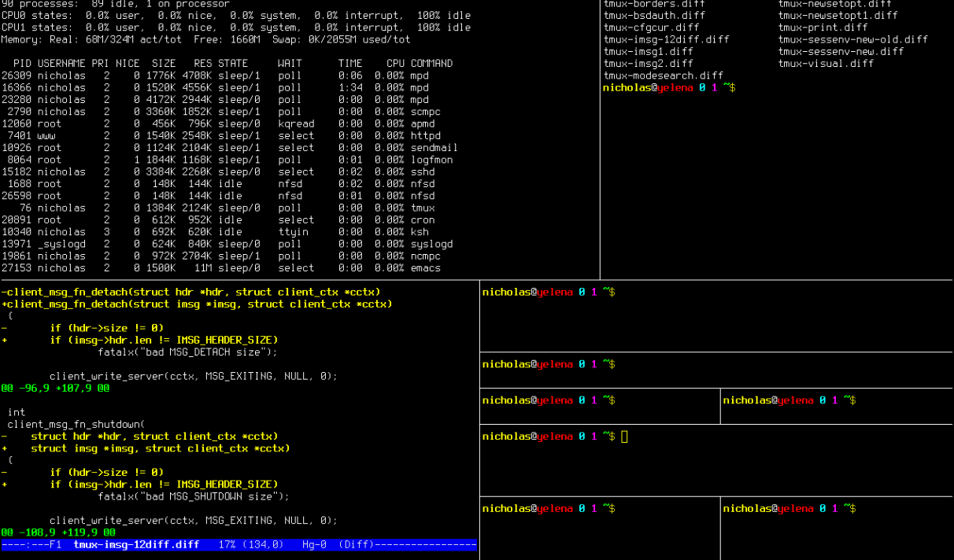Click the 17% position indicator in mode line
The image size is (954, 560).
click(225, 545)
